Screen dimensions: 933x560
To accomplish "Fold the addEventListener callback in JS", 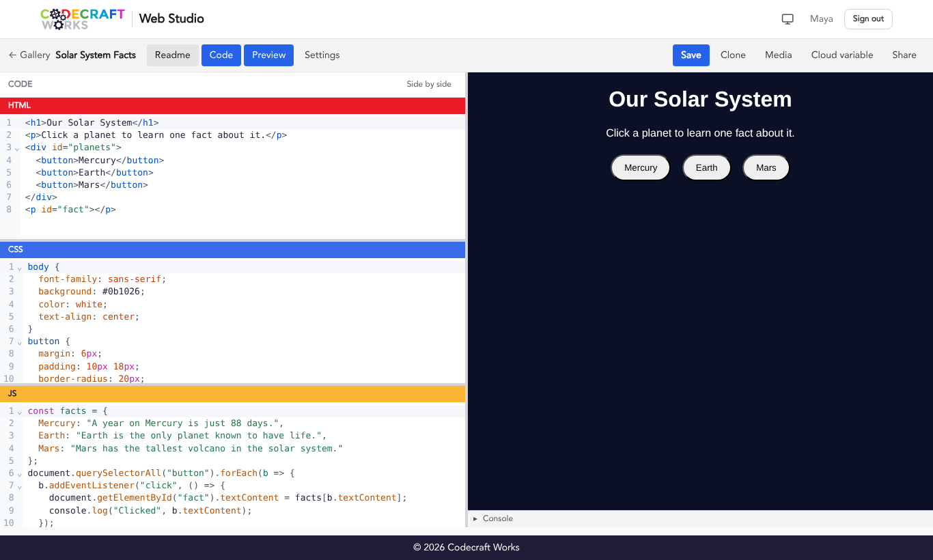I will point(19,486).
